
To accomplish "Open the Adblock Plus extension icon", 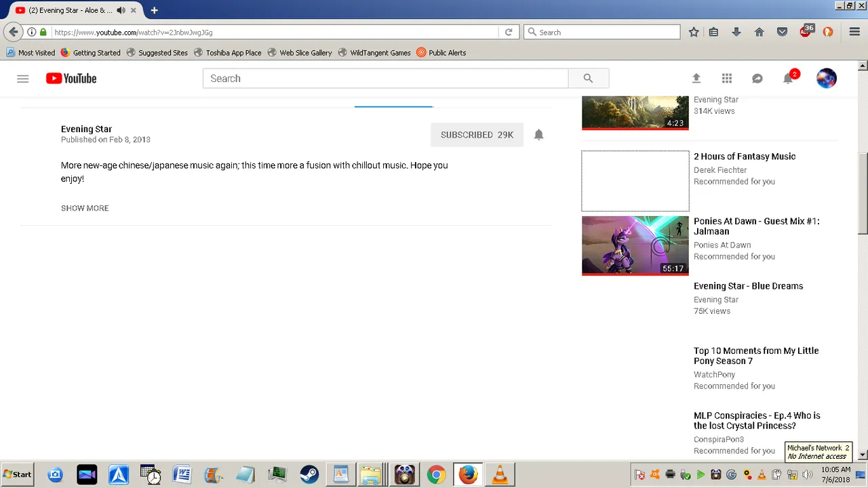I will [x=806, y=31].
